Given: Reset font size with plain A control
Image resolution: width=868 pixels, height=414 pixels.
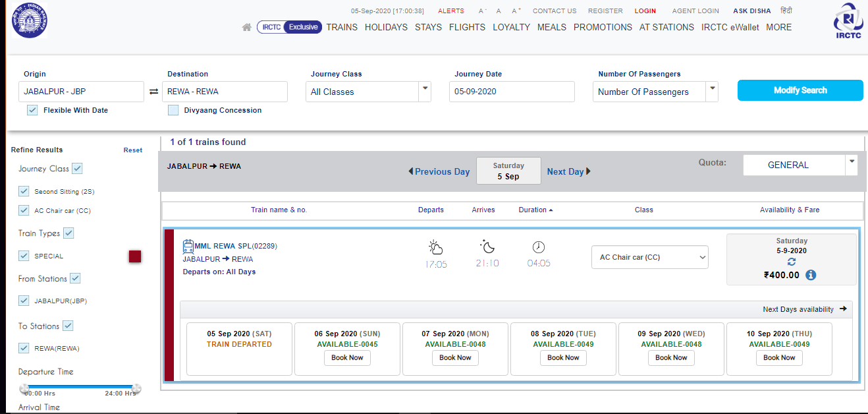Looking at the screenshot, I should 499,11.
